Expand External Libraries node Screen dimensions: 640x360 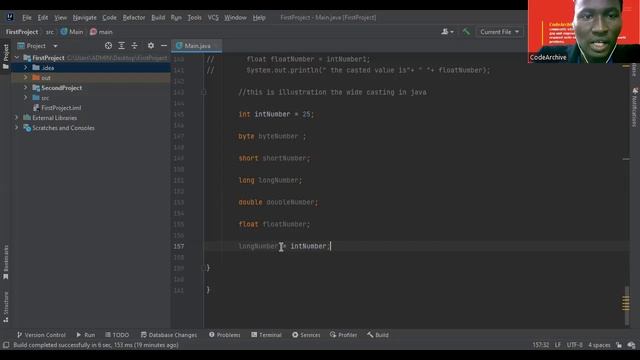[x=17, y=118]
